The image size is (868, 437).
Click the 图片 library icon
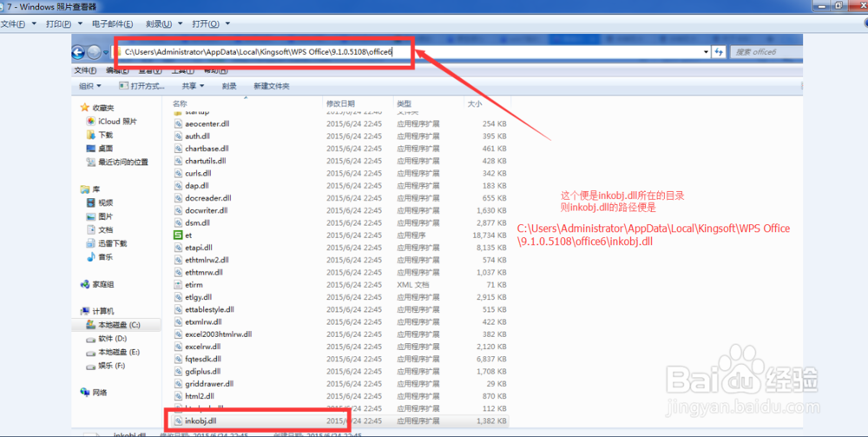pos(91,216)
